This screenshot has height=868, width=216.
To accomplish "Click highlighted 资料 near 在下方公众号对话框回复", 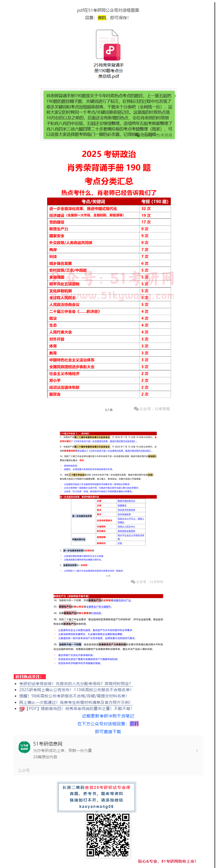I will pos(134,723).
